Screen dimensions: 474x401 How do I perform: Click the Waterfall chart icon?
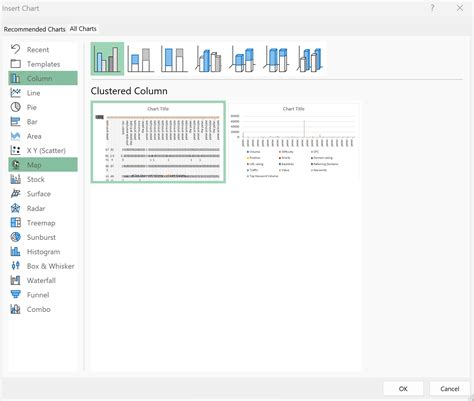tap(15, 280)
